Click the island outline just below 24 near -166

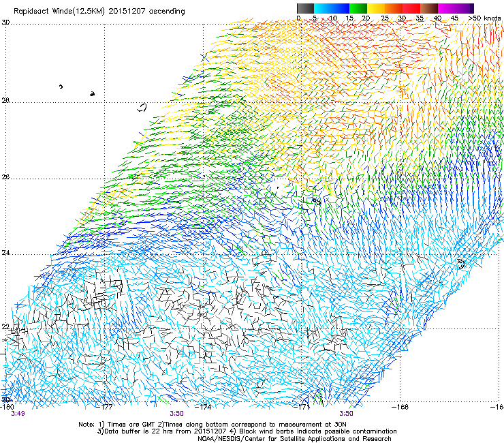tap(461, 264)
